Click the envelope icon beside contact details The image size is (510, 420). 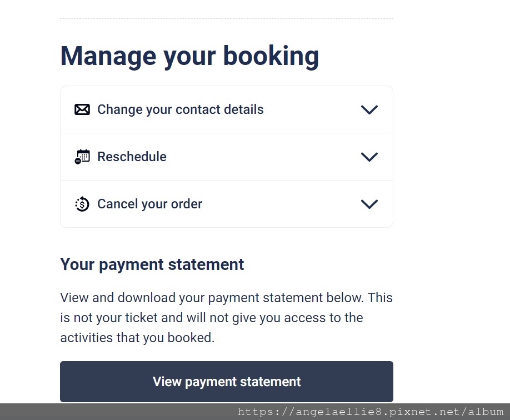82,109
